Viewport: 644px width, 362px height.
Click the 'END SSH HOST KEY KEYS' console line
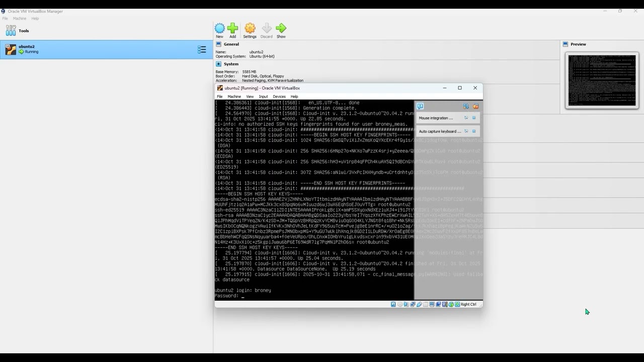click(x=257, y=247)
